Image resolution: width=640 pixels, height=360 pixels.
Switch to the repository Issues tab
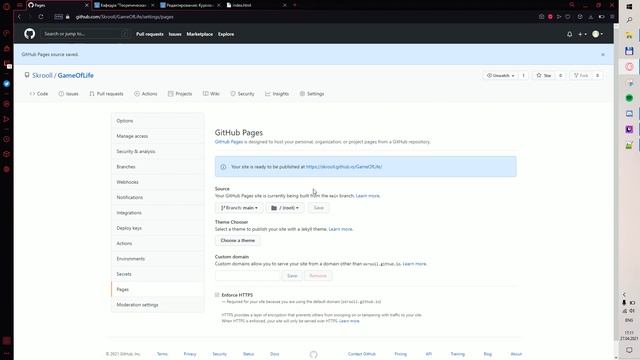(68, 94)
